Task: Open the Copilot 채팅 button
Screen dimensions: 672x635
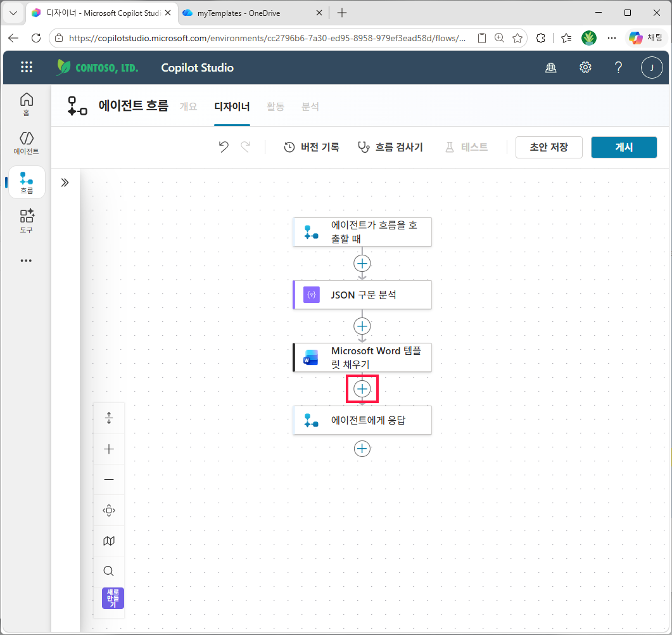Action: coord(645,38)
